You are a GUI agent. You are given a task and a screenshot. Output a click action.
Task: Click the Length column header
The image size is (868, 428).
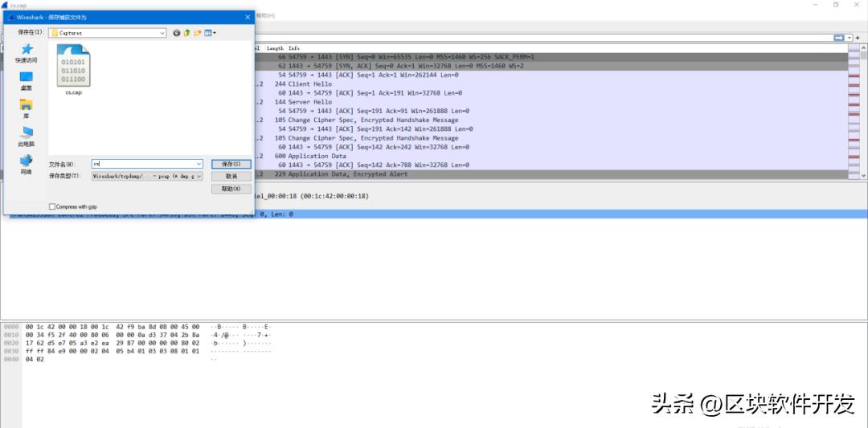[275, 49]
